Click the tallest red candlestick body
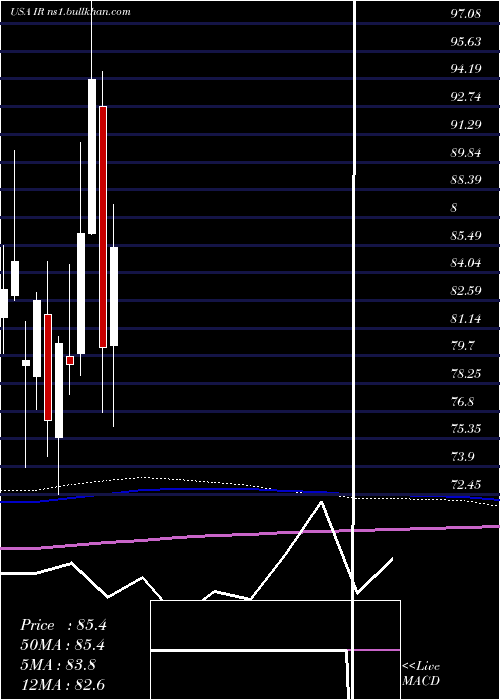 click(103, 226)
